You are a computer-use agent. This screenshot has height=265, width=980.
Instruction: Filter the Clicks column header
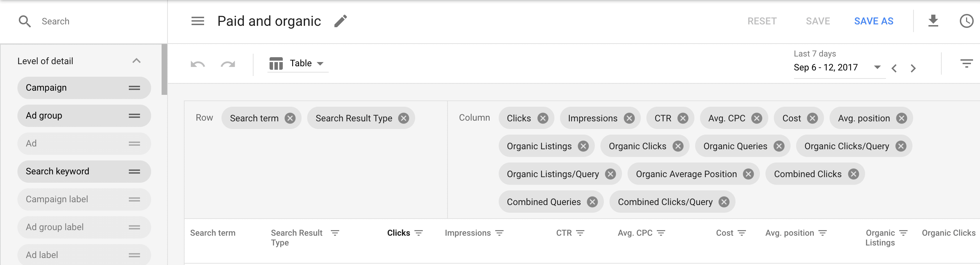[419, 233]
